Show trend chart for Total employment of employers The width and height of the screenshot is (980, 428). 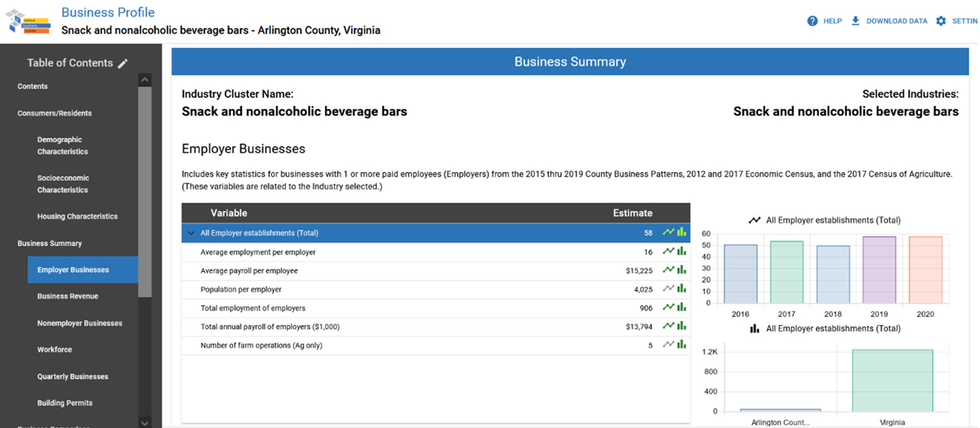point(669,308)
